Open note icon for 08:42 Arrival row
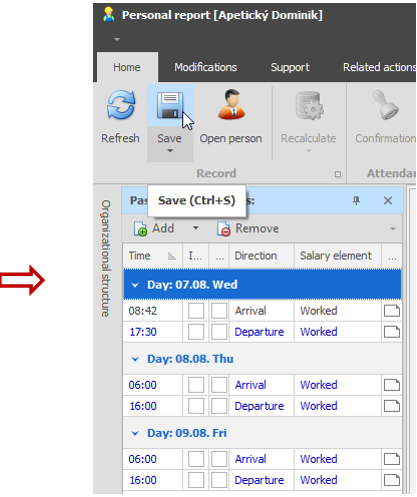417x497 pixels. (x=392, y=311)
